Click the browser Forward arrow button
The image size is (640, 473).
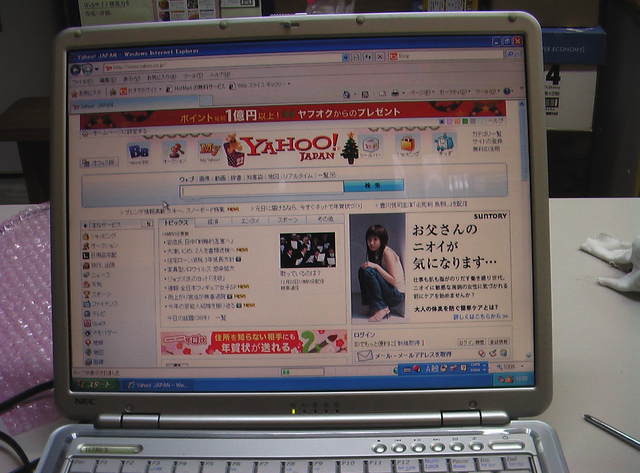pyautogui.click(x=87, y=70)
